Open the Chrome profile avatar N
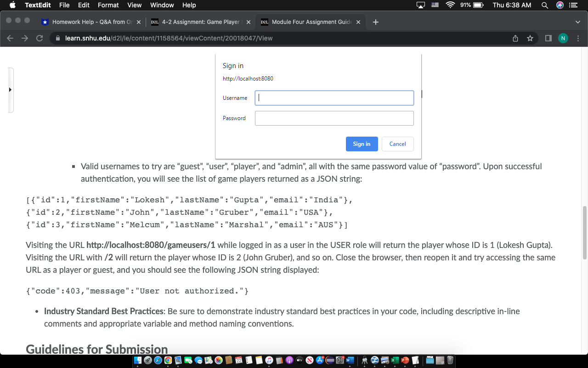This screenshot has width=588, height=368. 563,38
